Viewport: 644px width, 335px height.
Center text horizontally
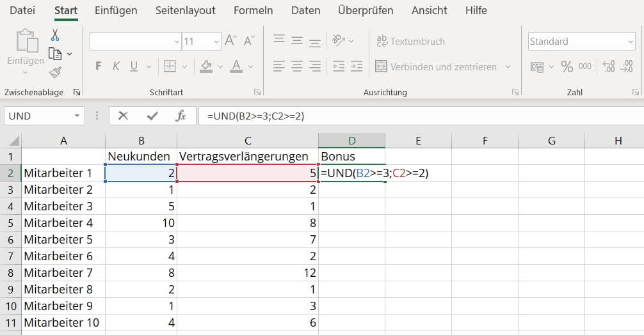click(x=297, y=66)
